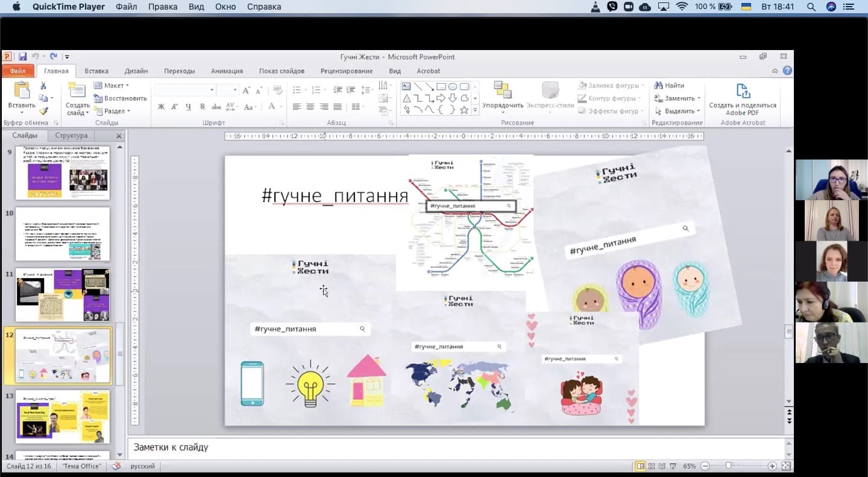868x477 pixels.
Task: Click the Файл button
Action: pyautogui.click(x=17, y=71)
